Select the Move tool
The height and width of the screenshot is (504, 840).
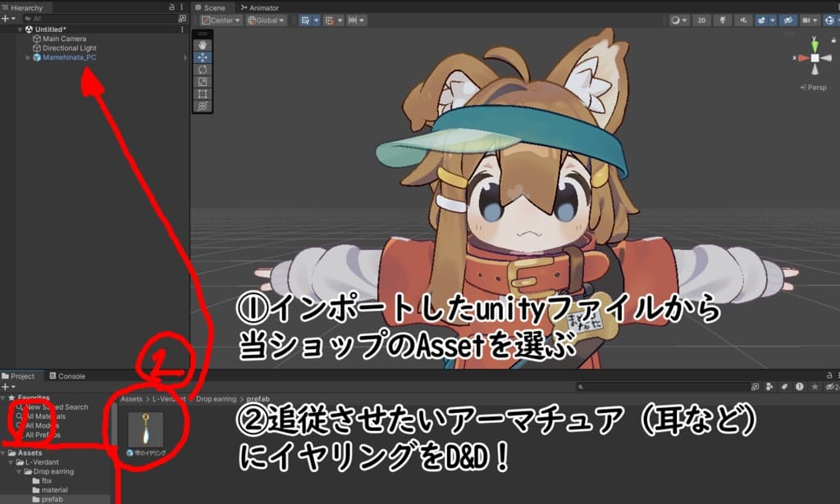pos(203,57)
